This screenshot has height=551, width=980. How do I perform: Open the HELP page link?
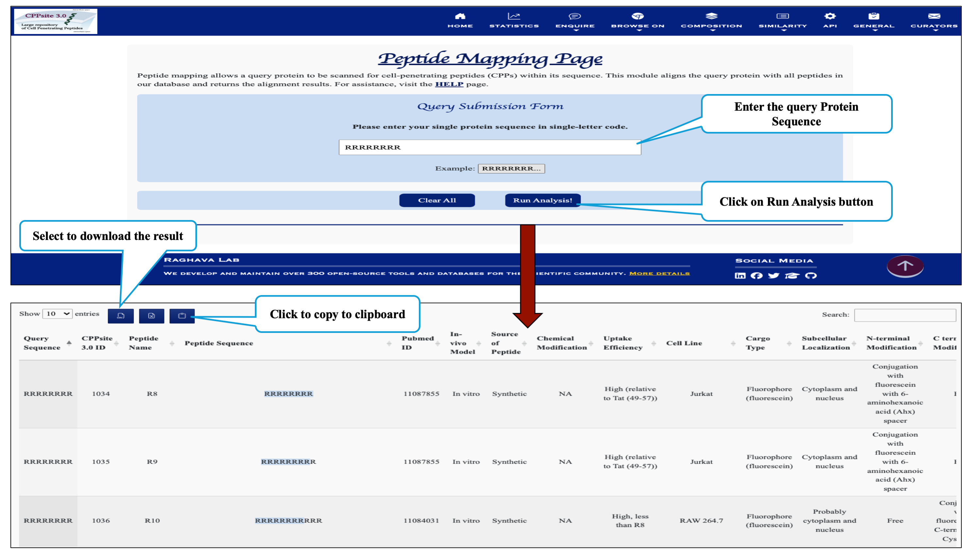click(x=449, y=84)
